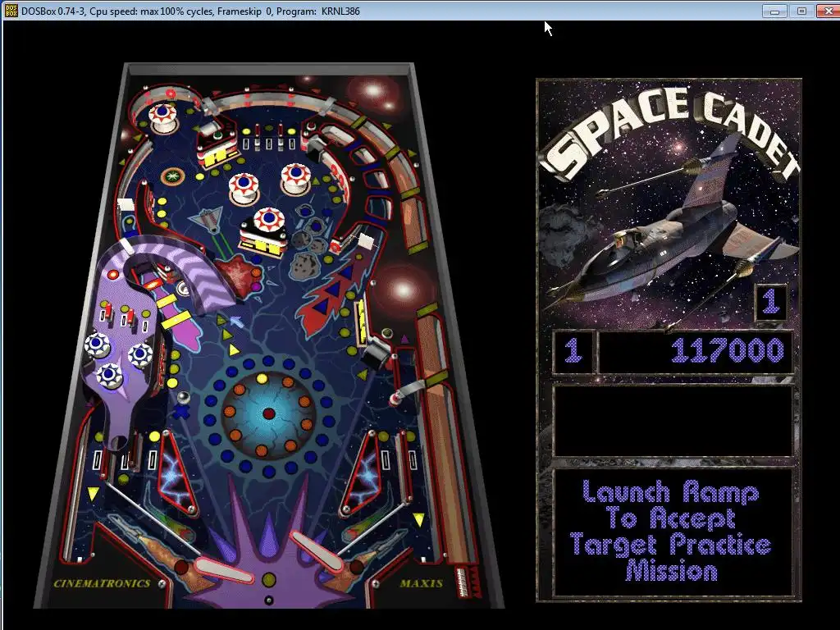Click the bumper inside the top-left loop
The width and height of the screenshot is (840, 630).
coord(163,118)
